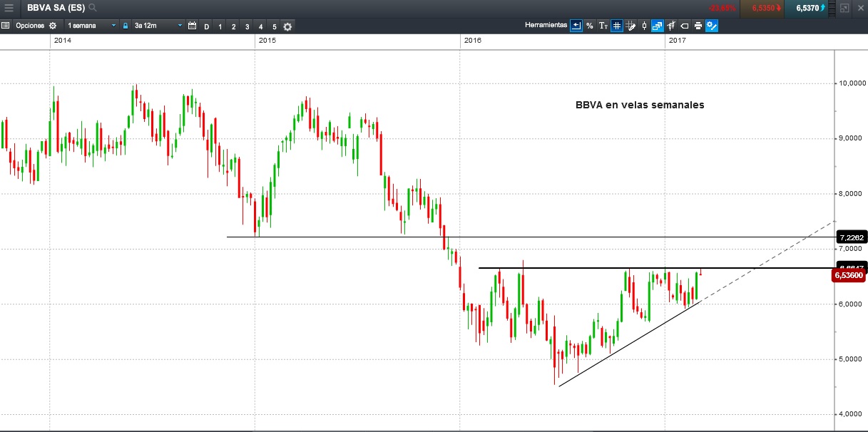This screenshot has width=868, height=432.
Task: Click the 2016 timeline label
Action: [x=472, y=41]
